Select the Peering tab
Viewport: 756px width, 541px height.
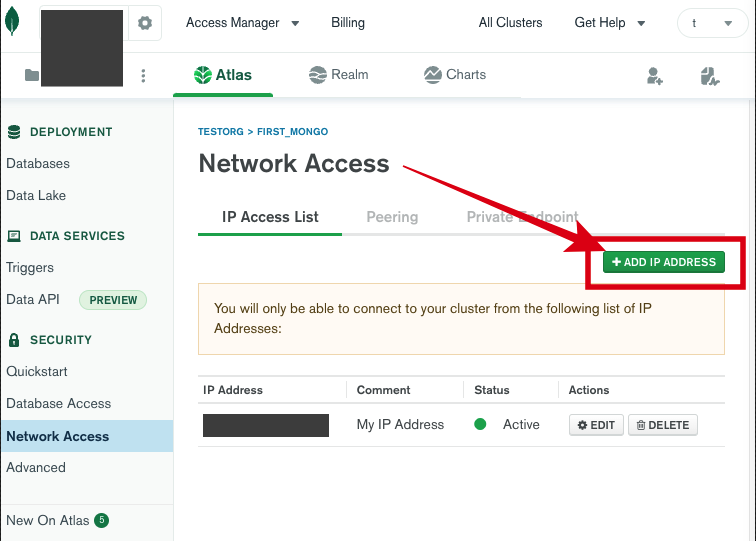click(x=392, y=217)
